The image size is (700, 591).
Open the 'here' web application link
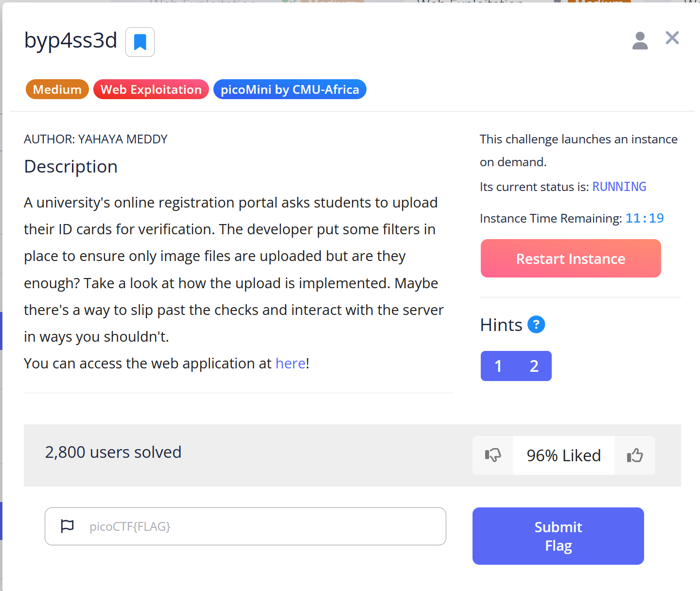coord(290,364)
